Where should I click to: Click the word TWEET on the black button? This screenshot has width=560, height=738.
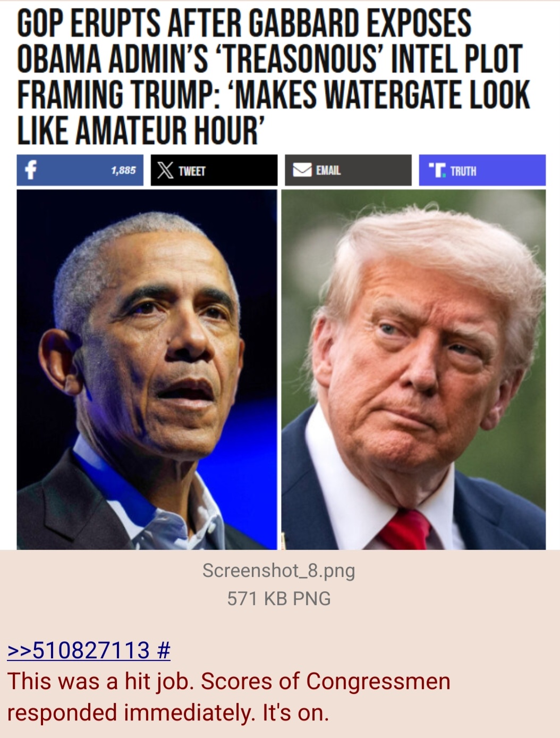192,171
